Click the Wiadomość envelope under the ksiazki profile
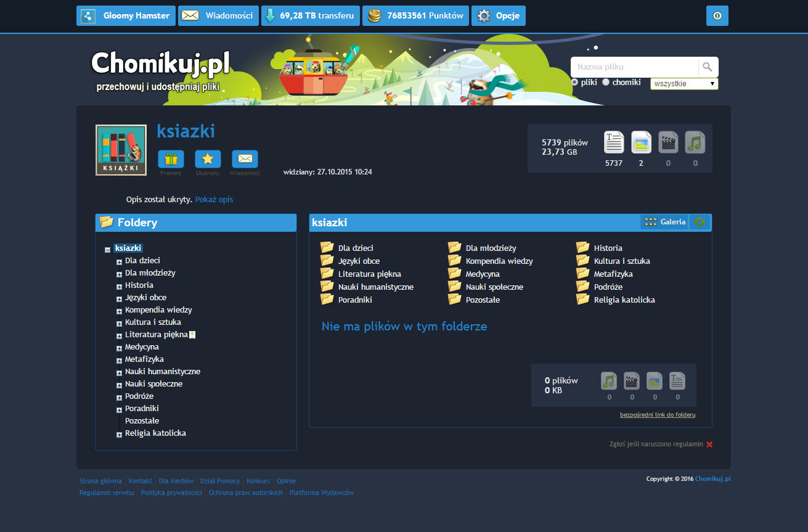The image size is (808, 532). point(245,159)
